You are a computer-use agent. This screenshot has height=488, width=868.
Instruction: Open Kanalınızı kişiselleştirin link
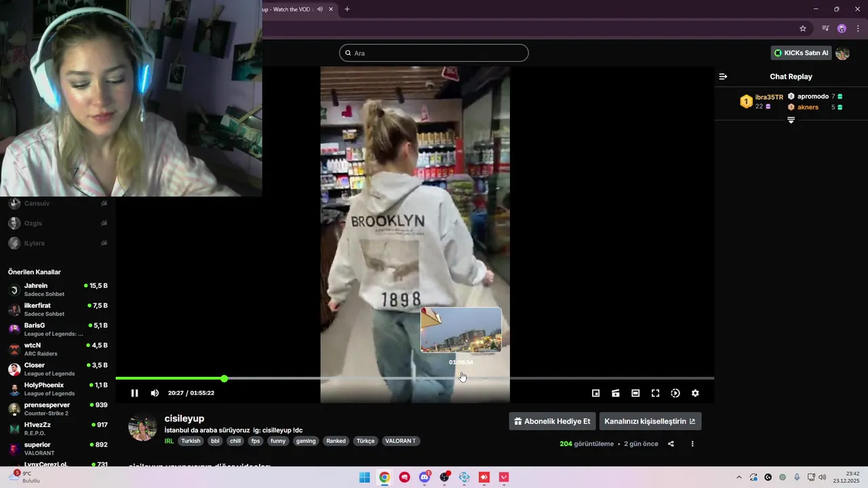[x=650, y=421]
